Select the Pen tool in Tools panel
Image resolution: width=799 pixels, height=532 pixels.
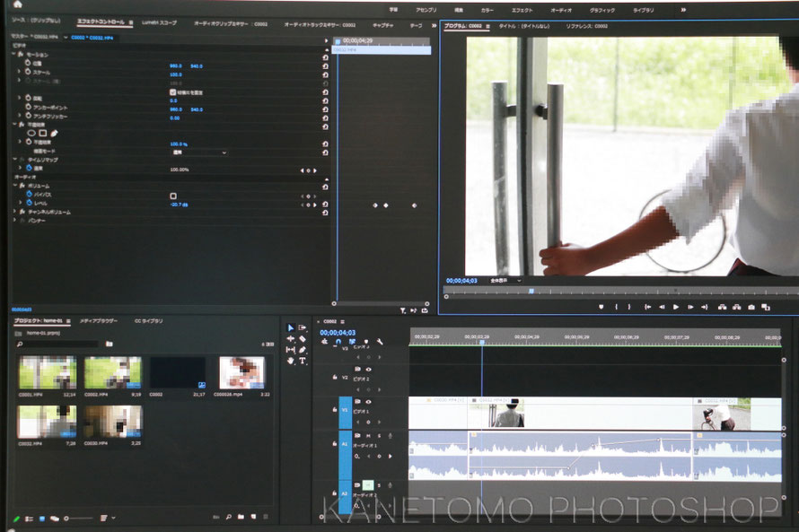[x=303, y=350]
